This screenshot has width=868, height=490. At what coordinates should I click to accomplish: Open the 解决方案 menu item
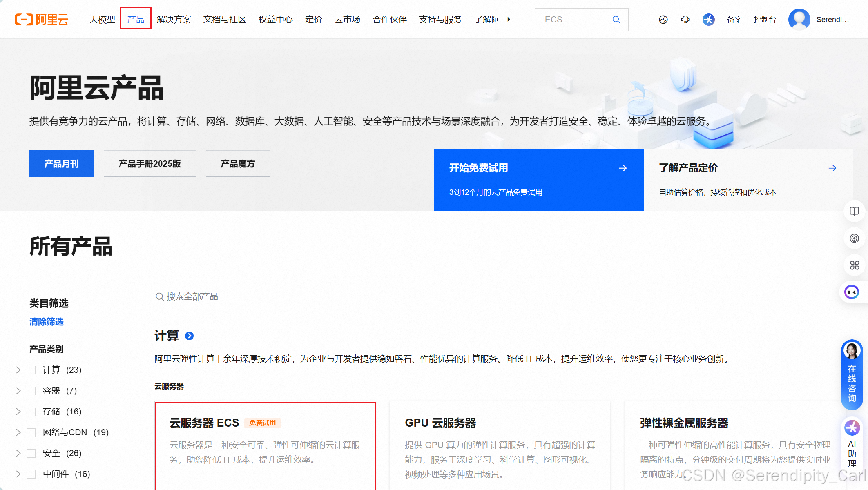point(174,20)
